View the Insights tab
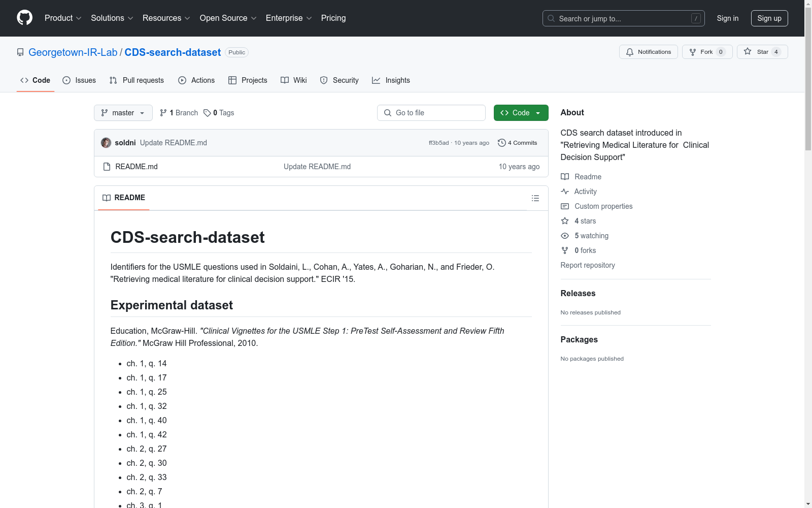 click(x=391, y=80)
